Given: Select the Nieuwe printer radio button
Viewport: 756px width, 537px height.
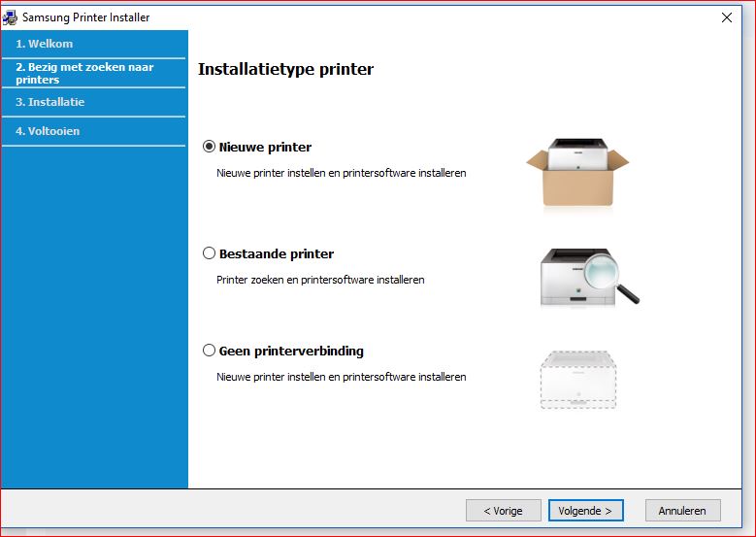Looking at the screenshot, I should (x=209, y=147).
